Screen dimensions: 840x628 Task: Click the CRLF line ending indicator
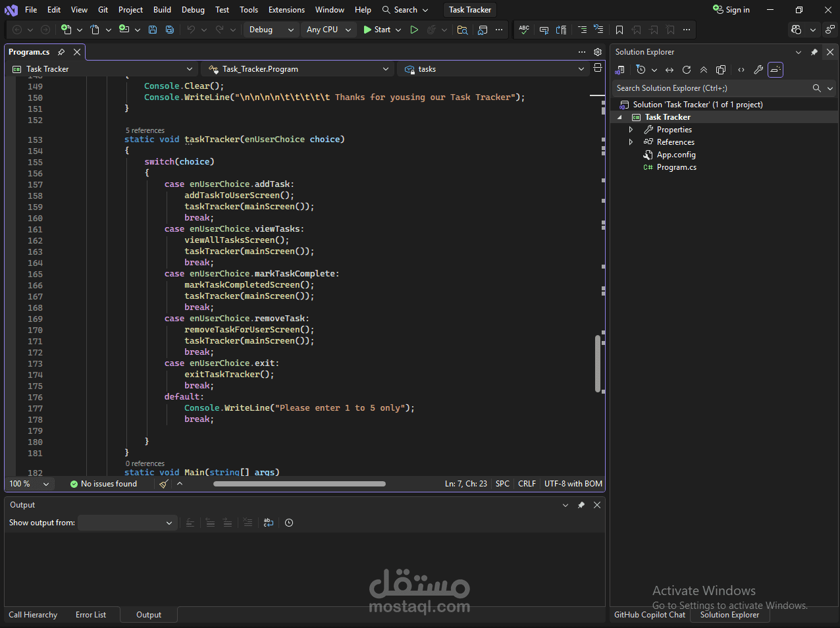527,484
